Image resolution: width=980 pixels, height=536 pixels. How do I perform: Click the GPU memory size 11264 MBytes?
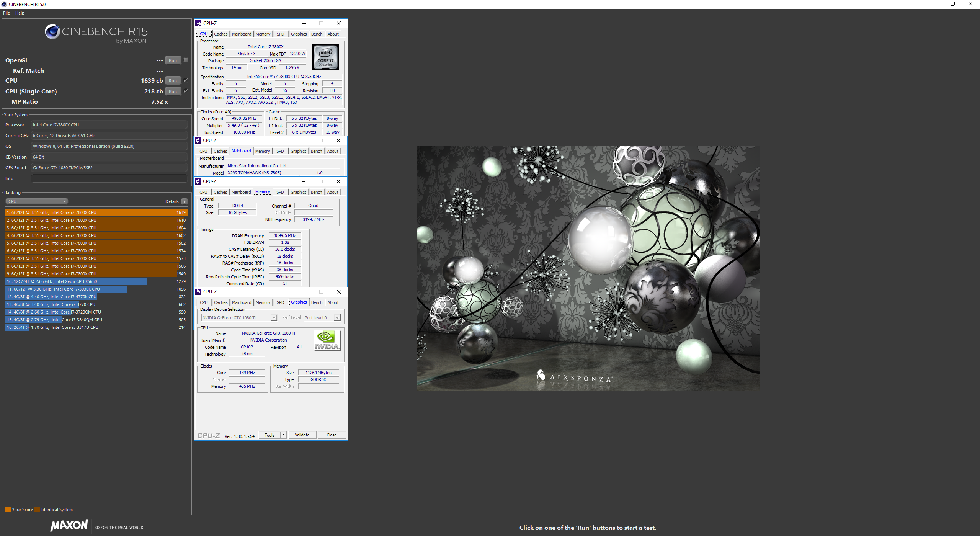318,373
